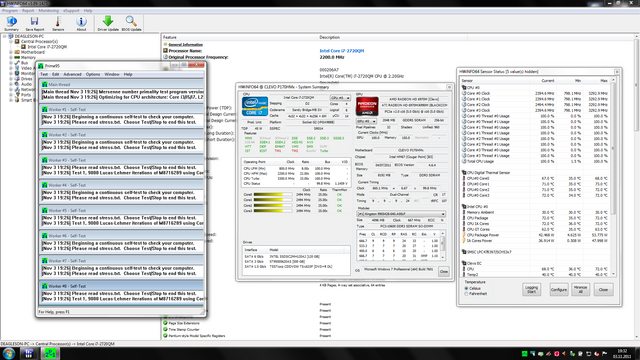Click the Sensor Status vertical scrollbar
640x360 pixels.
[x=613, y=177]
